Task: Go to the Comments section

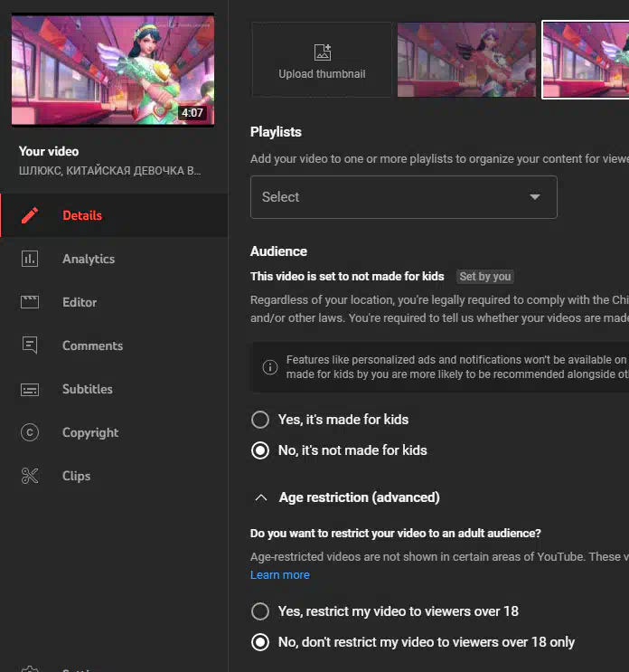Action: [114, 345]
